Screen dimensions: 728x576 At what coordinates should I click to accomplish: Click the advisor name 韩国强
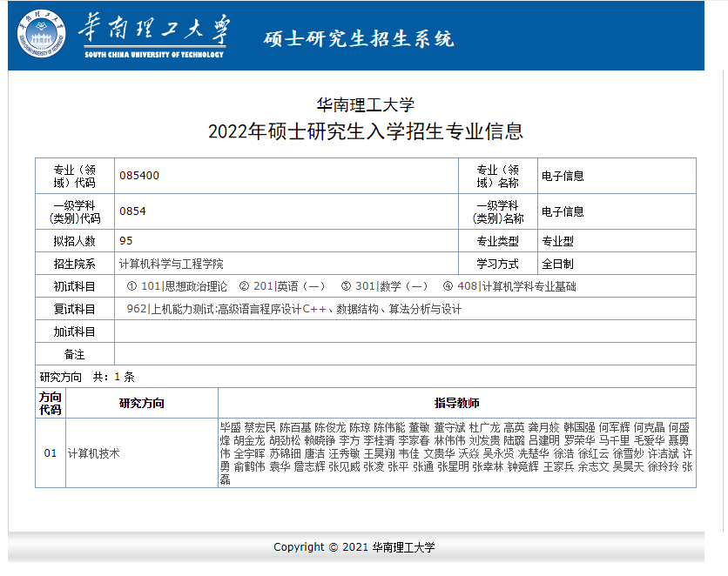(579, 427)
